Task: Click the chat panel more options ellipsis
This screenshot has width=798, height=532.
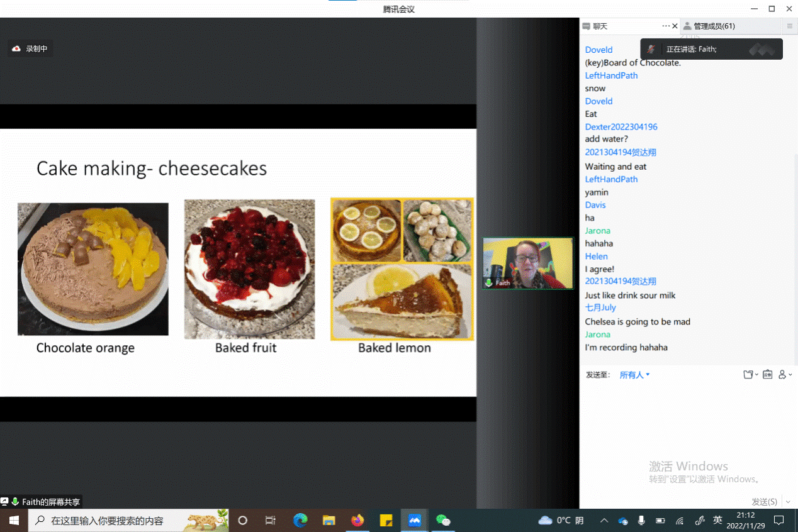Action: 666,26
